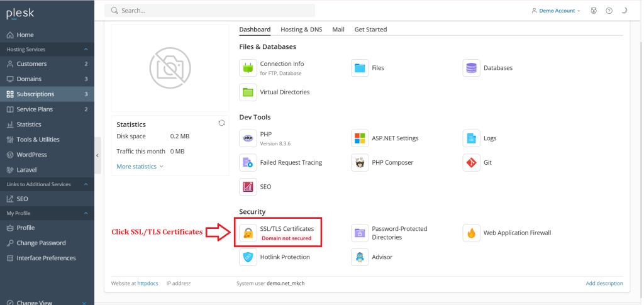Open Service Plans in sidebar
Image resolution: width=644 pixels, height=305 pixels.
(47, 109)
